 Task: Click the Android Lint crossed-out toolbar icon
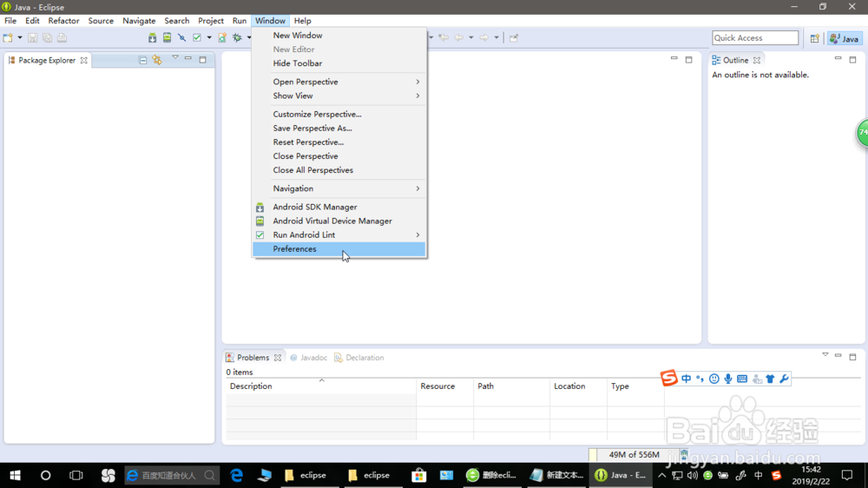[181, 37]
